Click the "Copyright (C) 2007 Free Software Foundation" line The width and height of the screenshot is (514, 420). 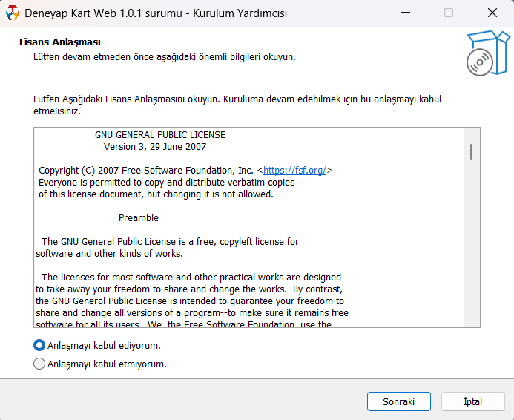(185, 171)
